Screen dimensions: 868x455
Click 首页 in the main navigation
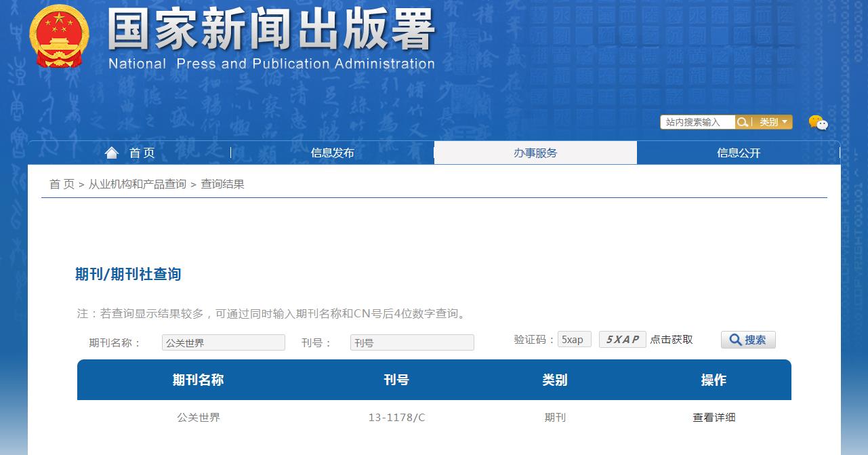click(x=142, y=153)
